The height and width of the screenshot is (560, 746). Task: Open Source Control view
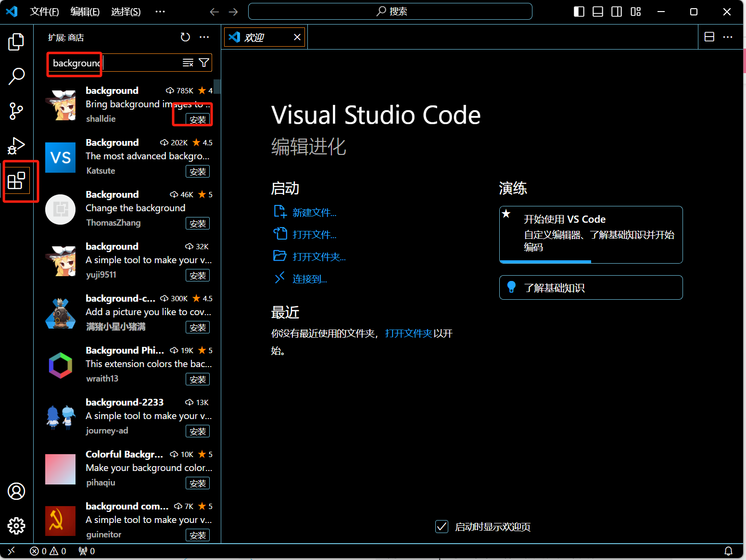(x=16, y=111)
